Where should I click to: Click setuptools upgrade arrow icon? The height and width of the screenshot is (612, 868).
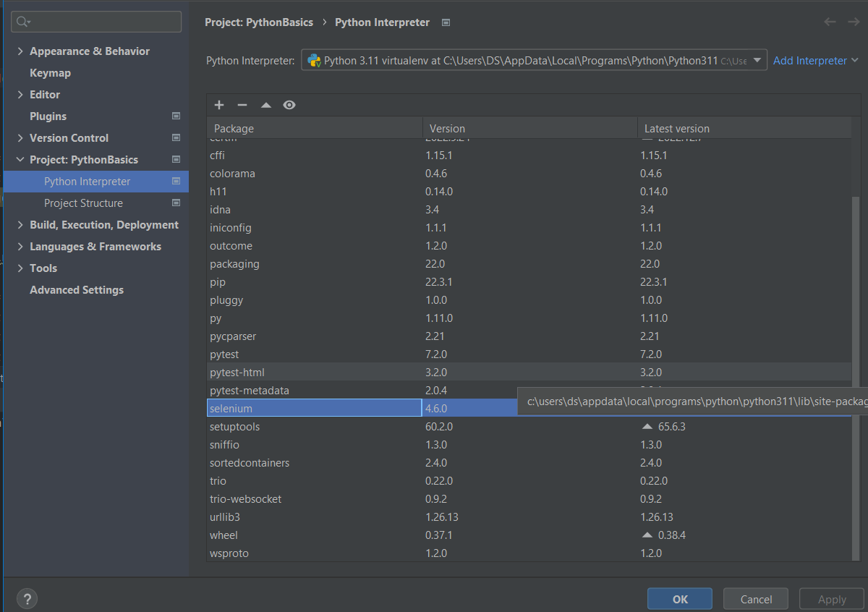647,427
